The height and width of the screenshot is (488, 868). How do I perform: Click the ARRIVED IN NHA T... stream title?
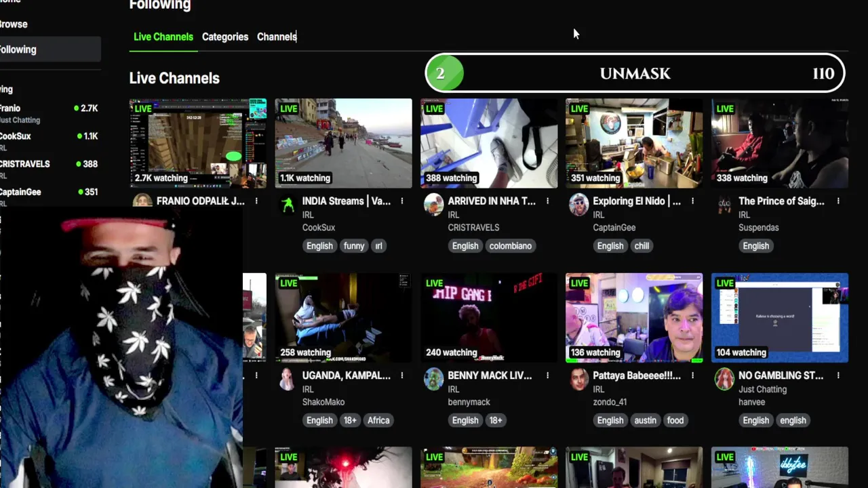click(x=492, y=201)
